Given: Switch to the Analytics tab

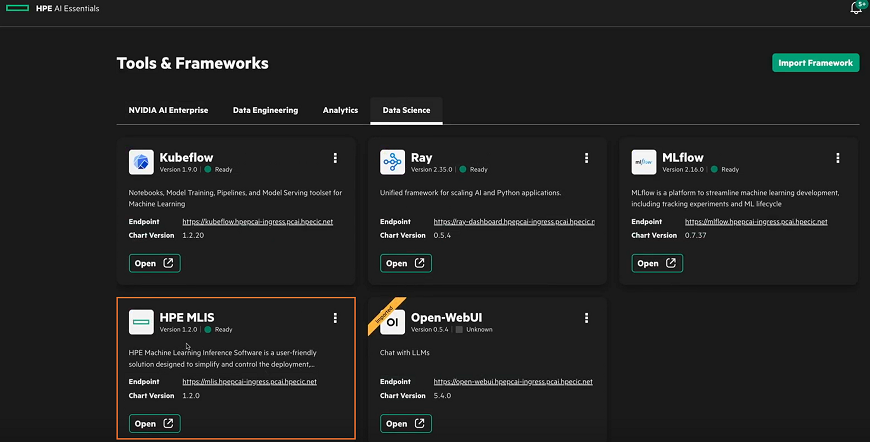Looking at the screenshot, I should (x=340, y=110).
